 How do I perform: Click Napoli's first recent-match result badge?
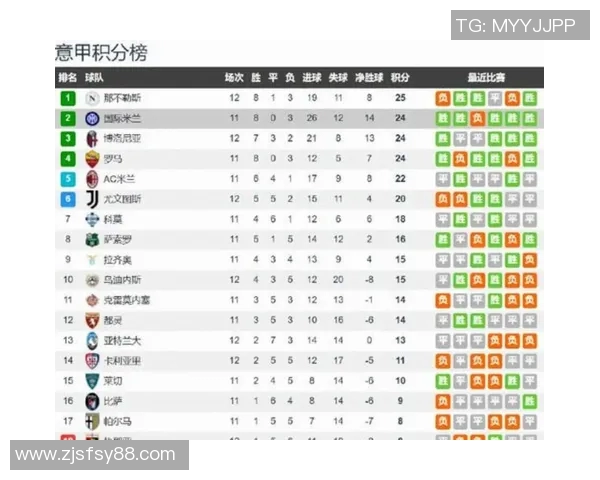[x=442, y=98]
